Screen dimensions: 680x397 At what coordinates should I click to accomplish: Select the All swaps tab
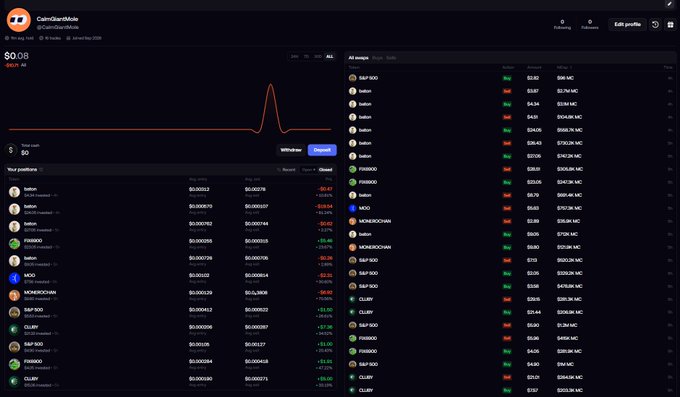point(358,58)
